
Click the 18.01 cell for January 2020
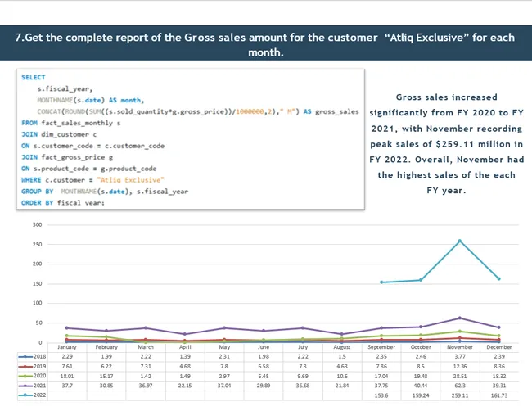click(x=67, y=376)
